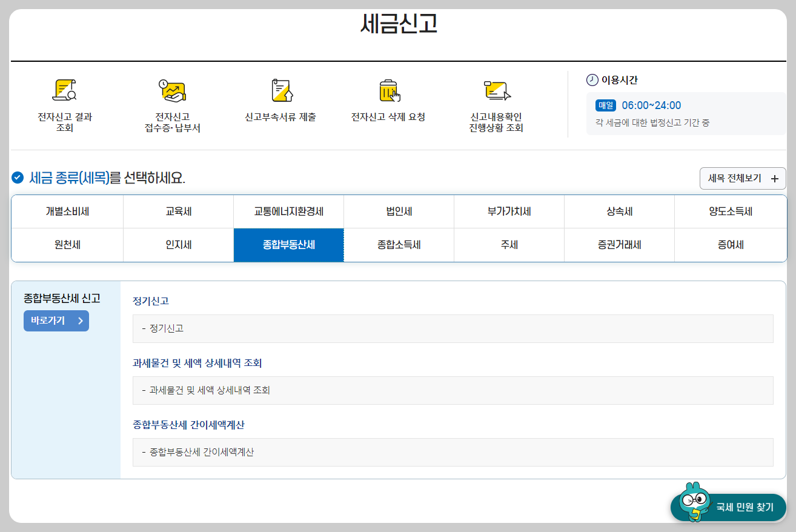Viewport: 796px width, 532px height.
Task: Click the 과세물건 및 세액 상세내역 조회 heading
Action: (x=197, y=363)
